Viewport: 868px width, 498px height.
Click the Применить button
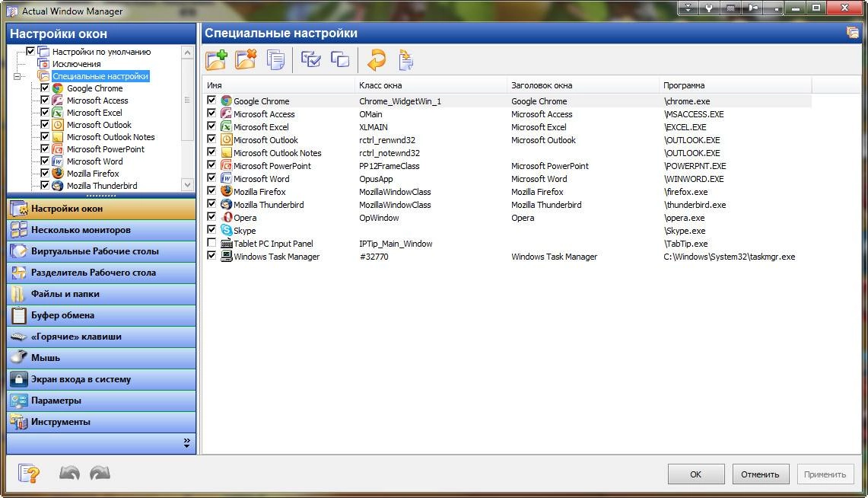[x=825, y=474]
